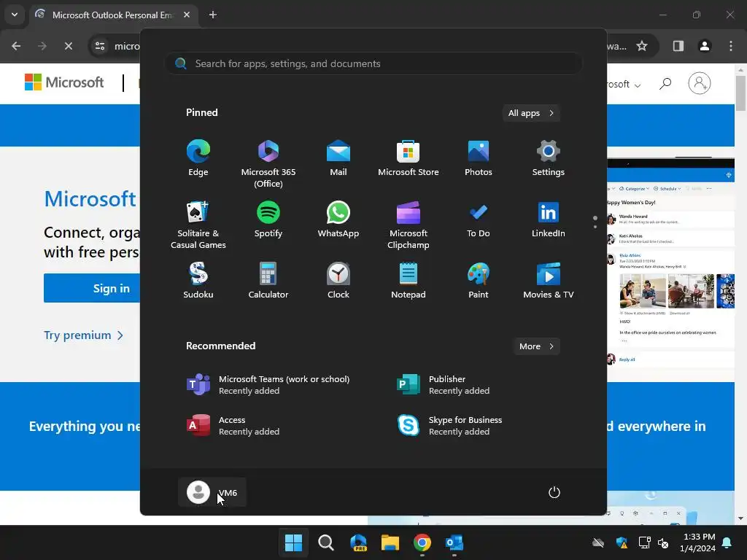The image size is (747, 560).
Task: Launch the Sudoku game
Action: pyautogui.click(x=198, y=281)
